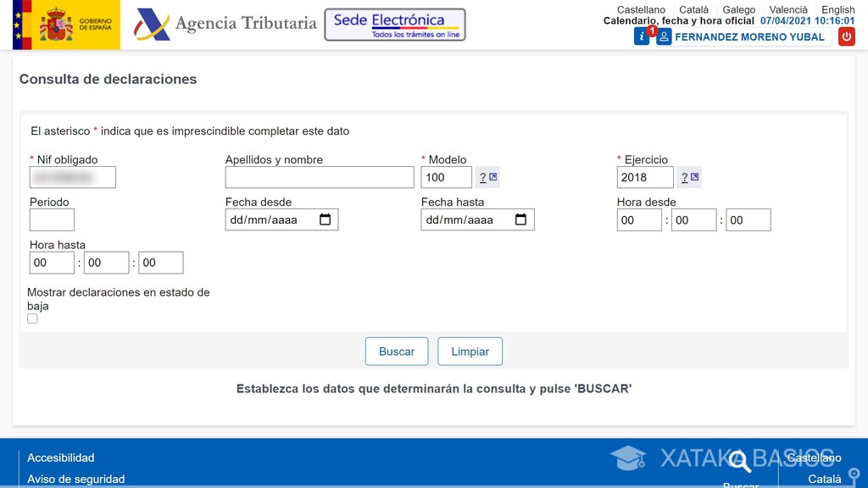The height and width of the screenshot is (488, 868).
Task: Click the official date 07/04/2021 10:16:01
Action: 807,21
